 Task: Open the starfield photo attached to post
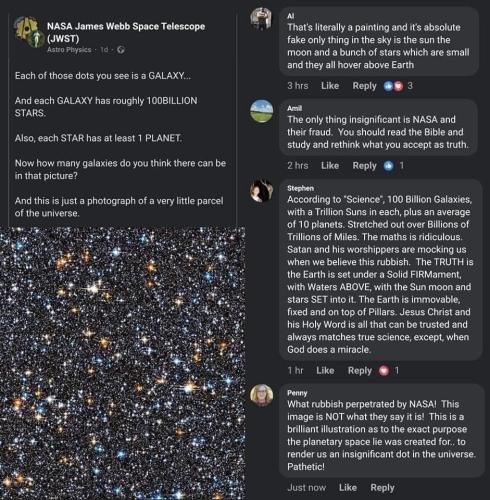coord(123,363)
